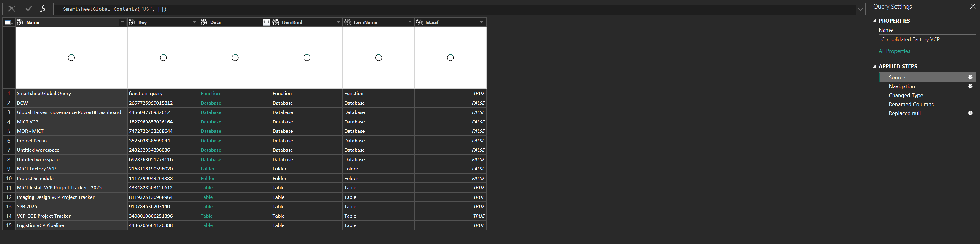Change data type icon of Key column
The width and height of the screenshot is (980, 244).
(x=132, y=22)
